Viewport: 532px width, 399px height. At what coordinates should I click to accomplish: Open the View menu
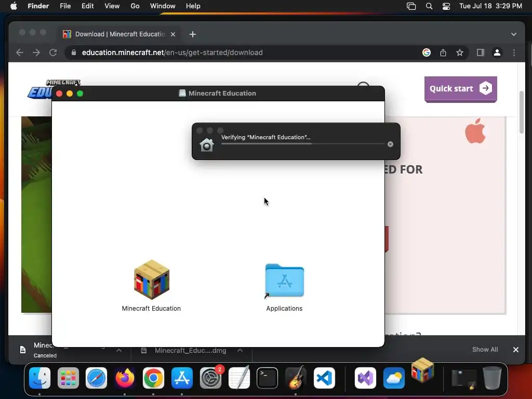click(x=112, y=6)
